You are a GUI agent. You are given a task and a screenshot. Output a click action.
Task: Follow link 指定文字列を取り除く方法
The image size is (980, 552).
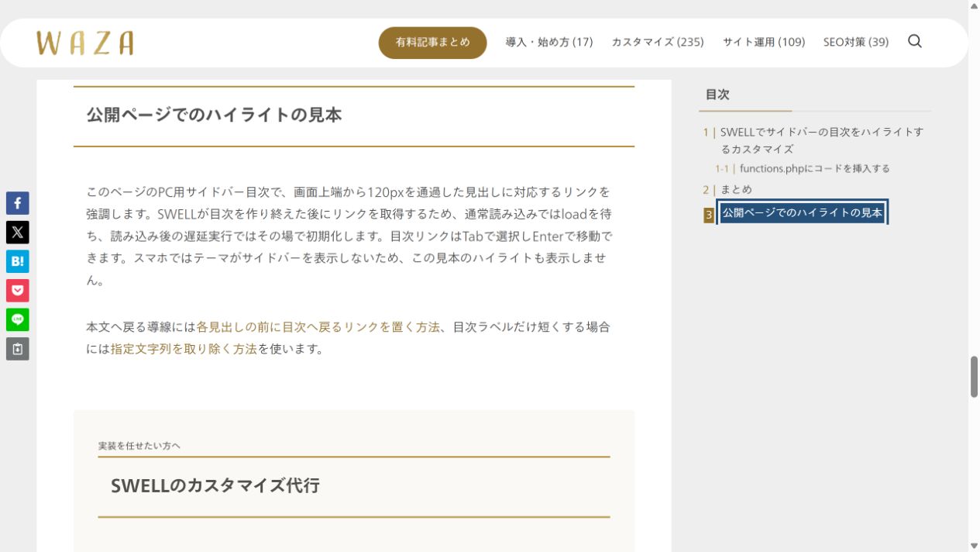184,349
